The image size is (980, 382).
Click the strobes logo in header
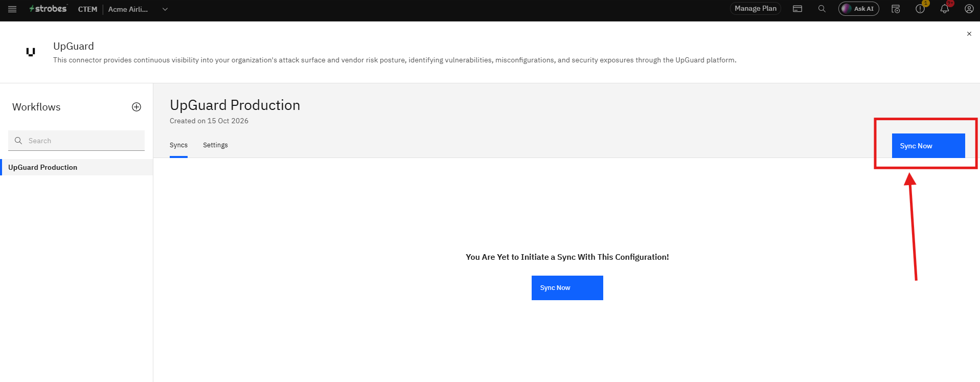pos(48,9)
